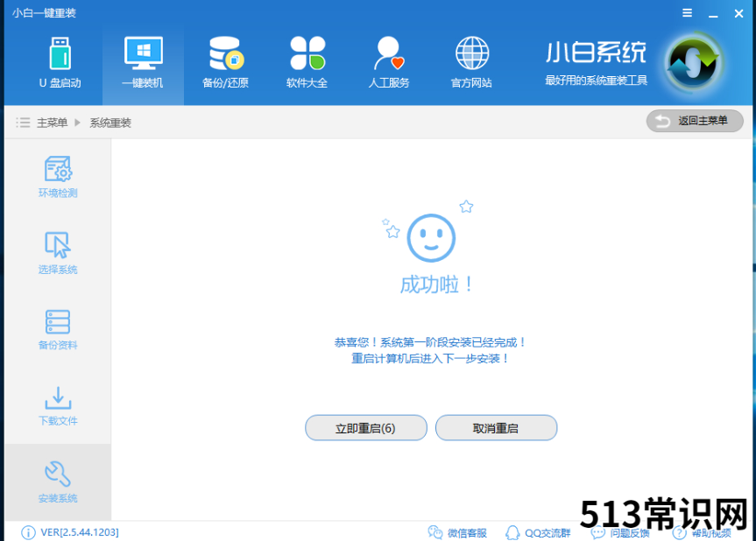Click the 成功啦！ heading
The image size is (756, 541).
[436, 285]
